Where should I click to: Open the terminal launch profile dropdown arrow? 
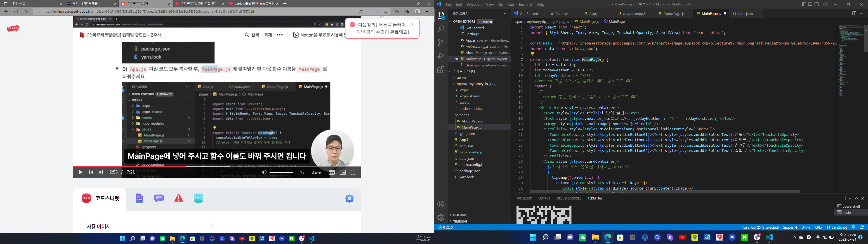850,199
